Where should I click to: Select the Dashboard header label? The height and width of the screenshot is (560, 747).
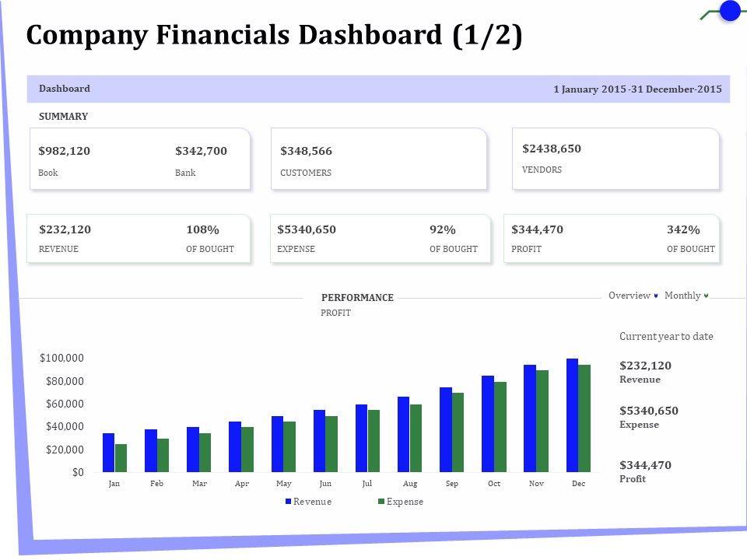[65, 89]
